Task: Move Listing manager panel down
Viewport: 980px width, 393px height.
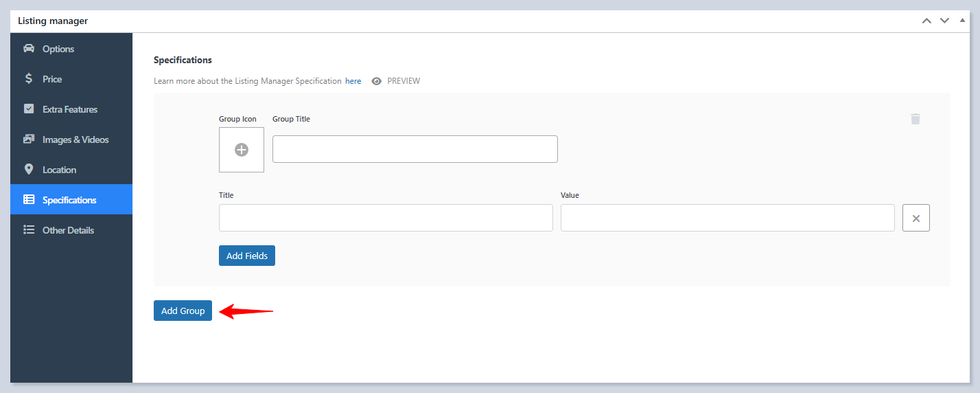Action: [x=944, y=21]
